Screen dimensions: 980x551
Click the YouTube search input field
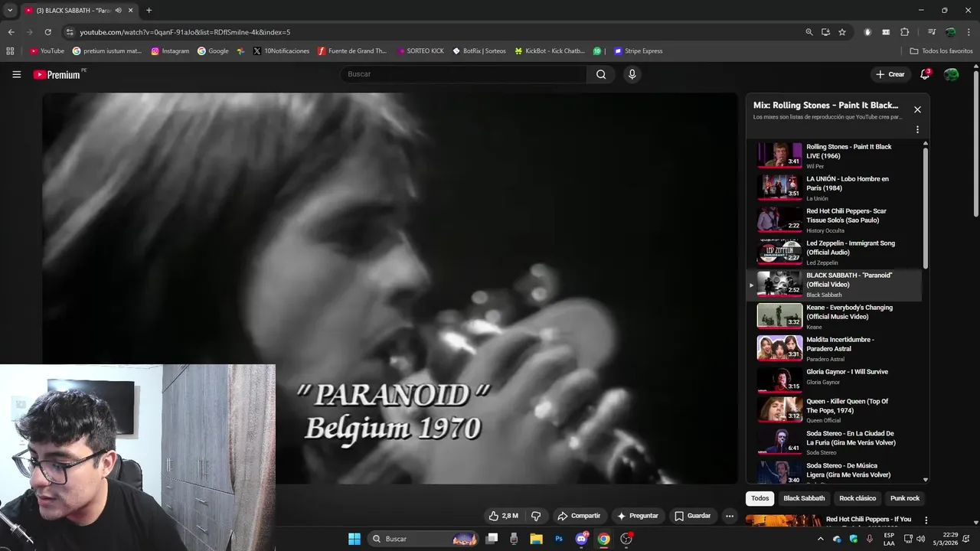tap(463, 74)
